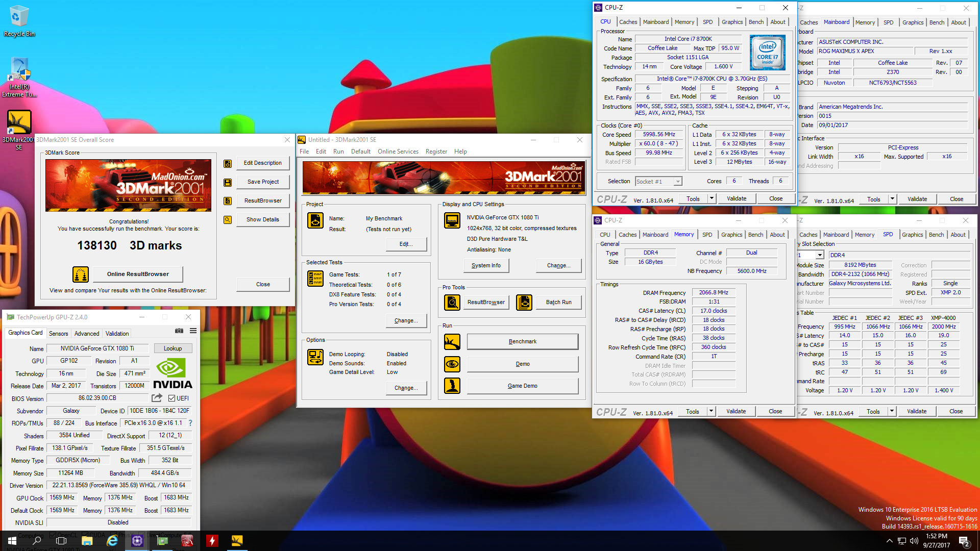Click the 3DMark2001 taskbar icon
980x551 pixels.
tap(237, 541)
